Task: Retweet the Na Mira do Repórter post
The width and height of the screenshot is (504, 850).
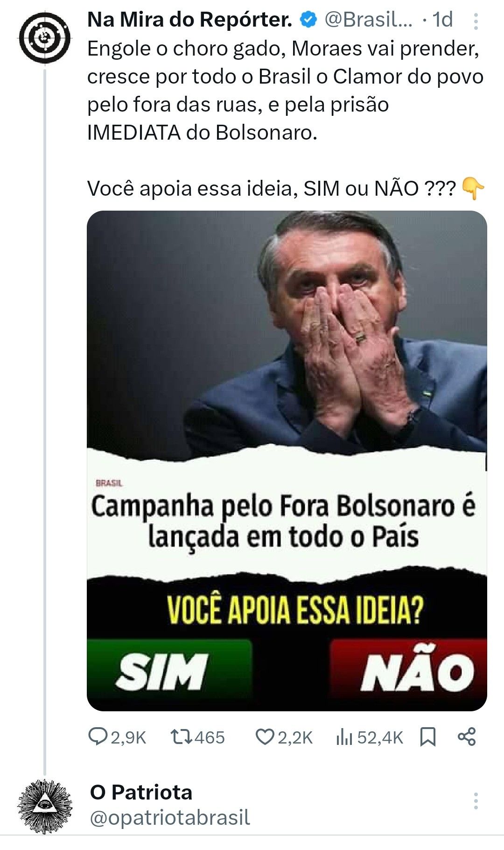Action: pos(197,737)
